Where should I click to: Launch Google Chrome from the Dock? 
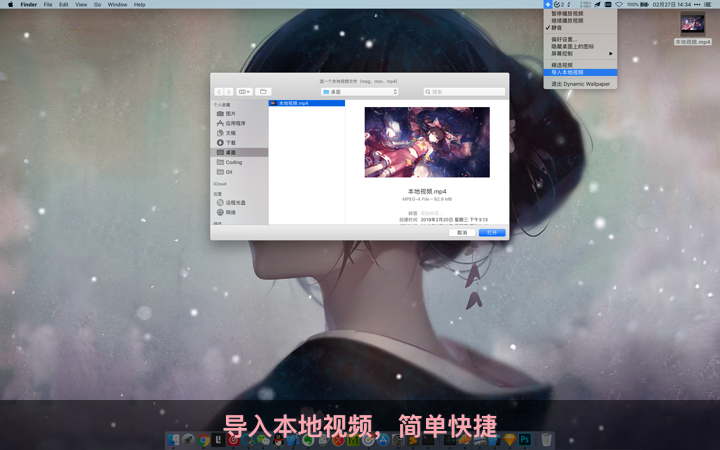point(203,439)
